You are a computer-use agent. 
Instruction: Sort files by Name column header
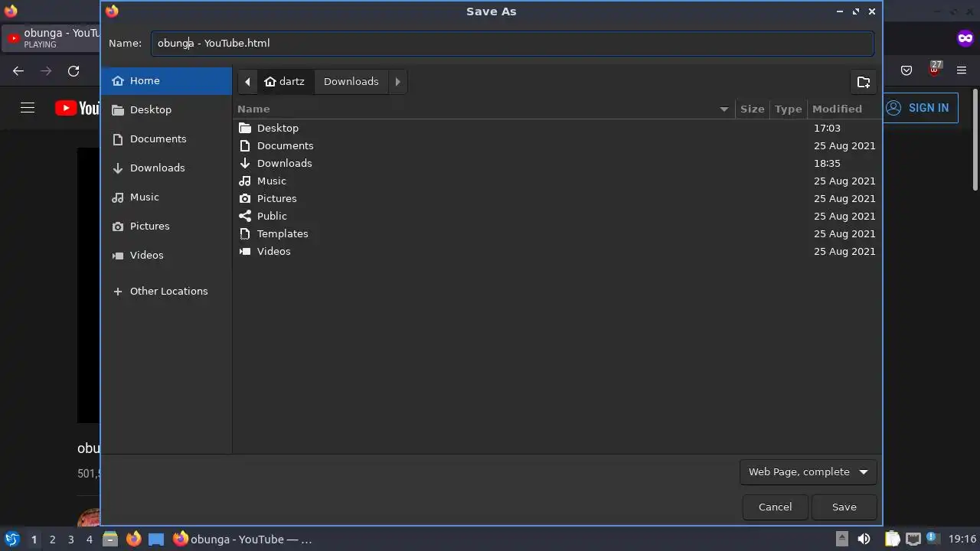(484, 109)
